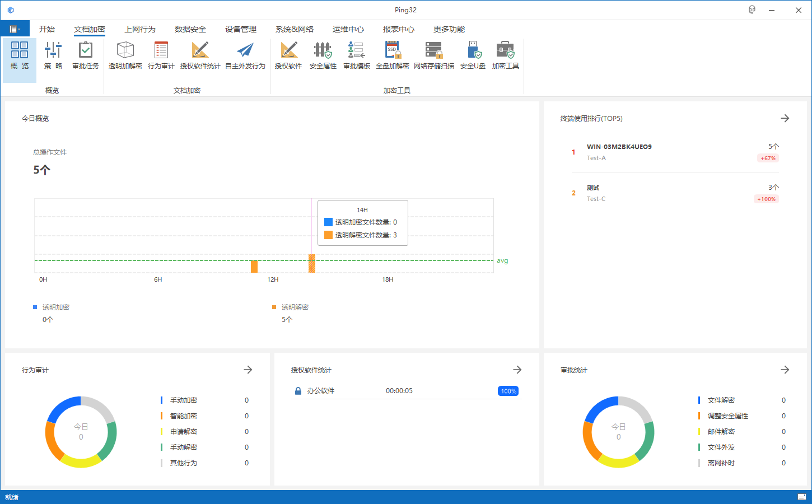
Task: Open the 策略 policy icon
Action: (x=53, y=55)
